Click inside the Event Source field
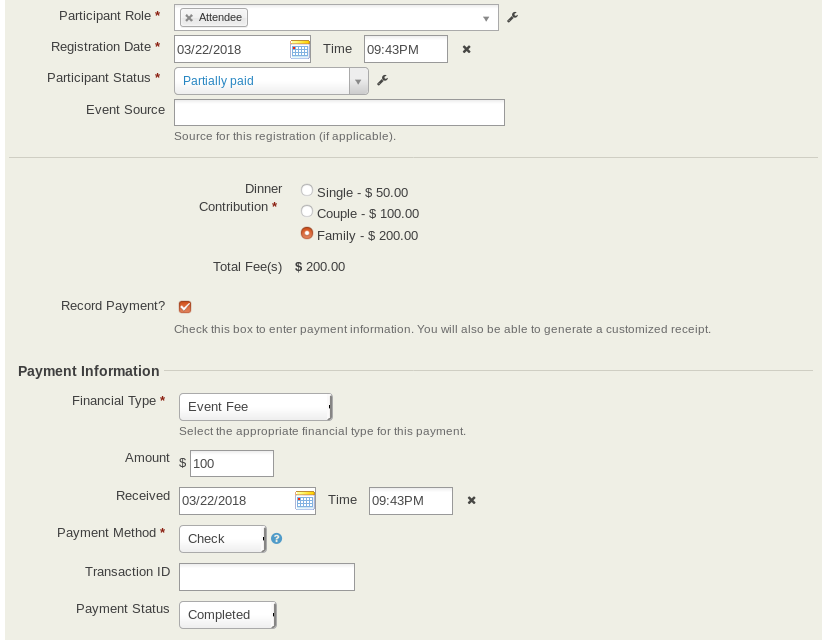Screen dimensions: 828x640 pyautogui.click(x=339, y=111)
